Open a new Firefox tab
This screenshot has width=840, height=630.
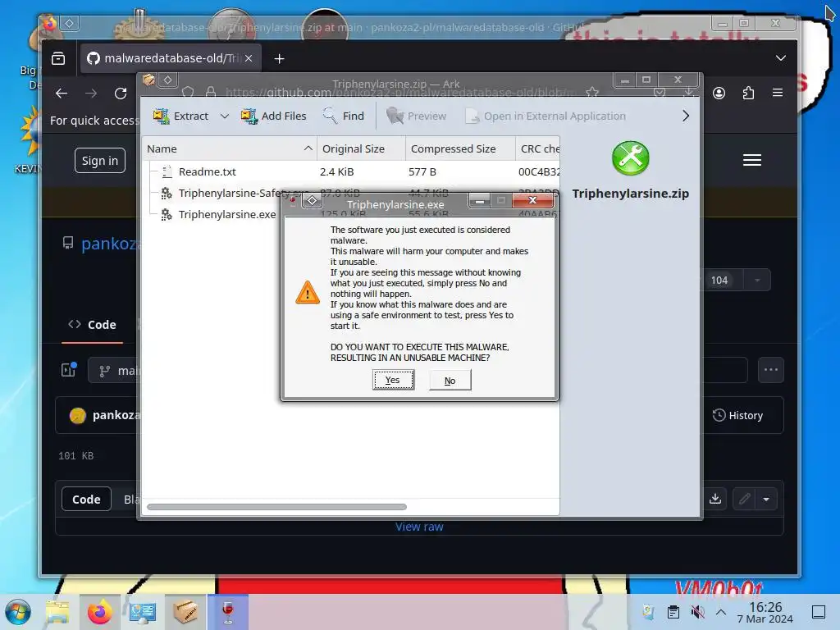(279, 58)
